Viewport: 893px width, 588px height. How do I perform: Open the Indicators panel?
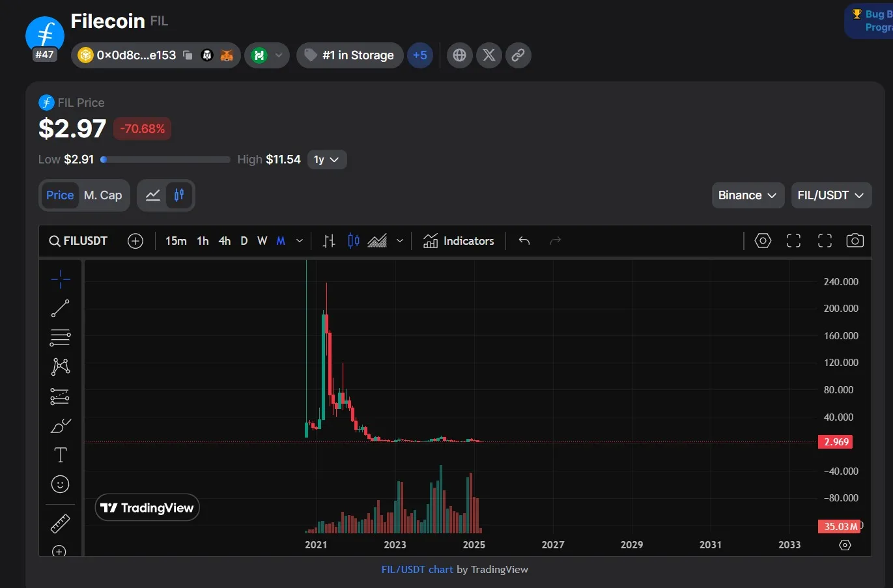459,241
